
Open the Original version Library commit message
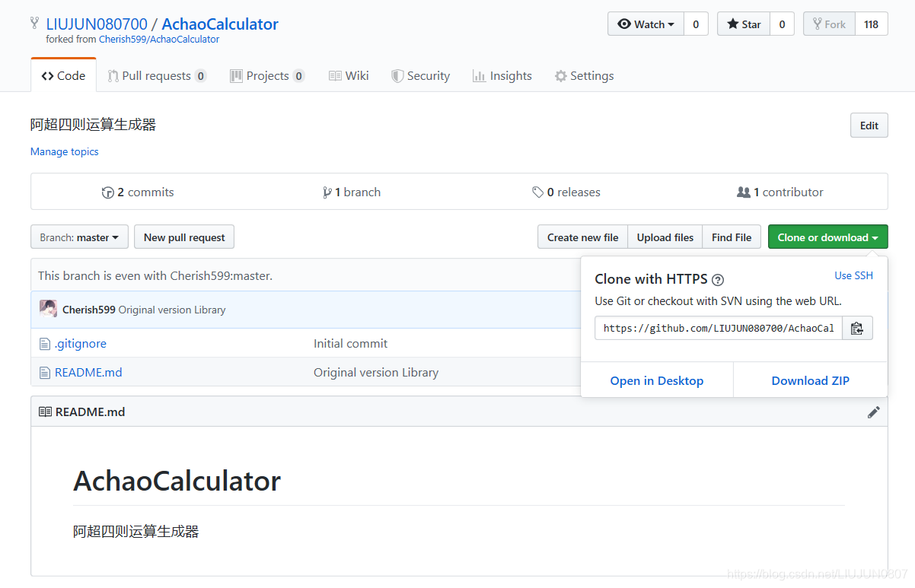(x=172, y=310)
